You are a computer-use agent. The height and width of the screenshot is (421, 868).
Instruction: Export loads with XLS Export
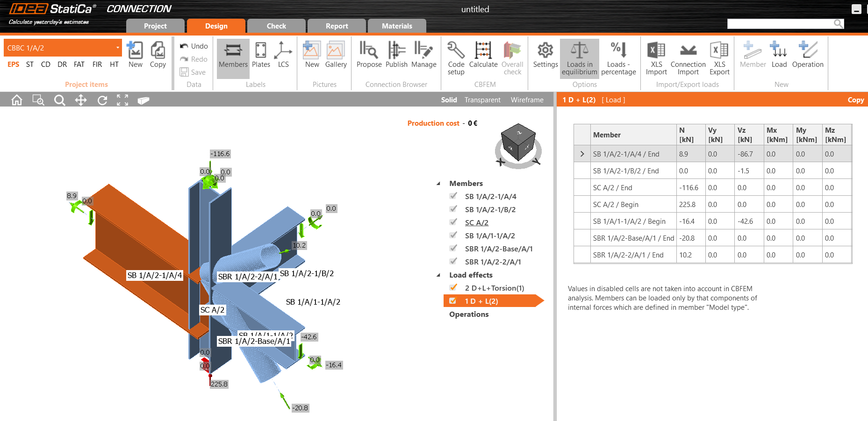pos(719,56)
